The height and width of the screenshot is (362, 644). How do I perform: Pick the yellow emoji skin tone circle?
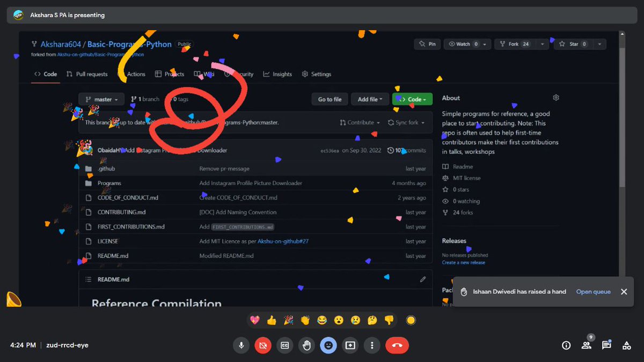click(x=411, y=321)
